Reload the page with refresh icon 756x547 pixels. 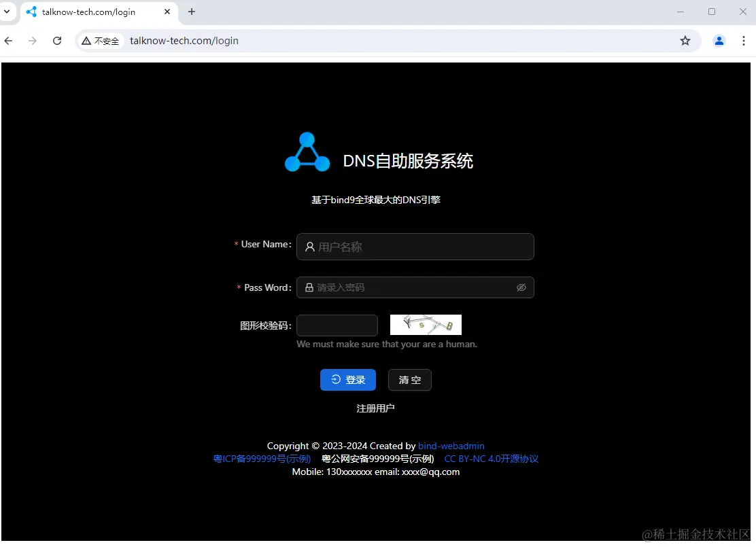pyautogui.click(x=57, y=41)
